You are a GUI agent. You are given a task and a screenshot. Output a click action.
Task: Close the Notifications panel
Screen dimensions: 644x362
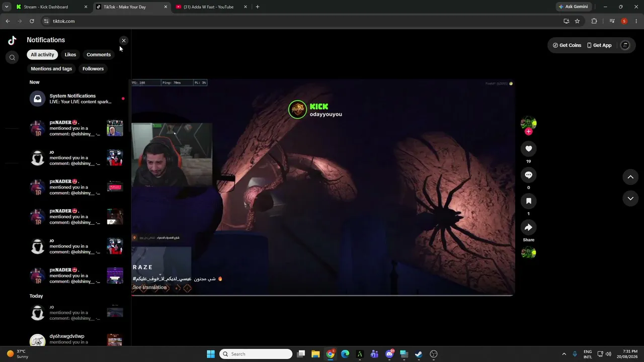[x=124, y=41]
